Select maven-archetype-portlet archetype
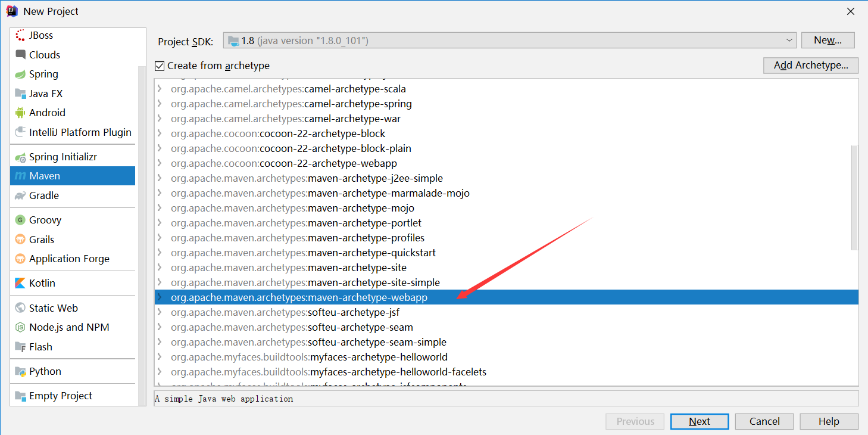The image size is (868, 435). click(507, 223)
